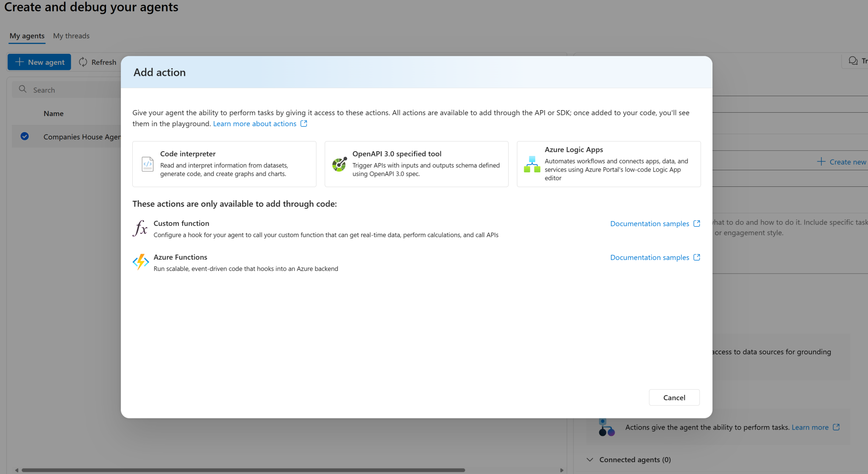Choose the Azure Logic Apps icon
The width and height of the screenshot is (868, 474).
pos(531,164)
